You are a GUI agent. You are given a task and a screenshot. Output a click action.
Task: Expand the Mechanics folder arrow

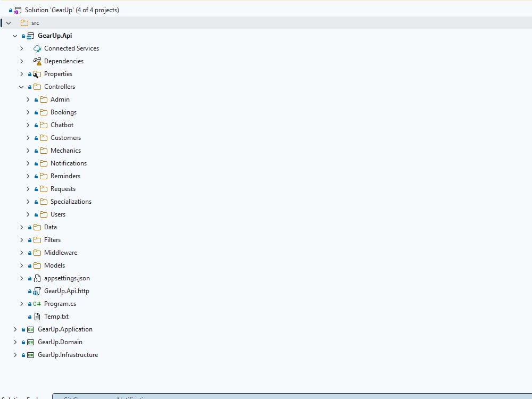click(28, 151)
